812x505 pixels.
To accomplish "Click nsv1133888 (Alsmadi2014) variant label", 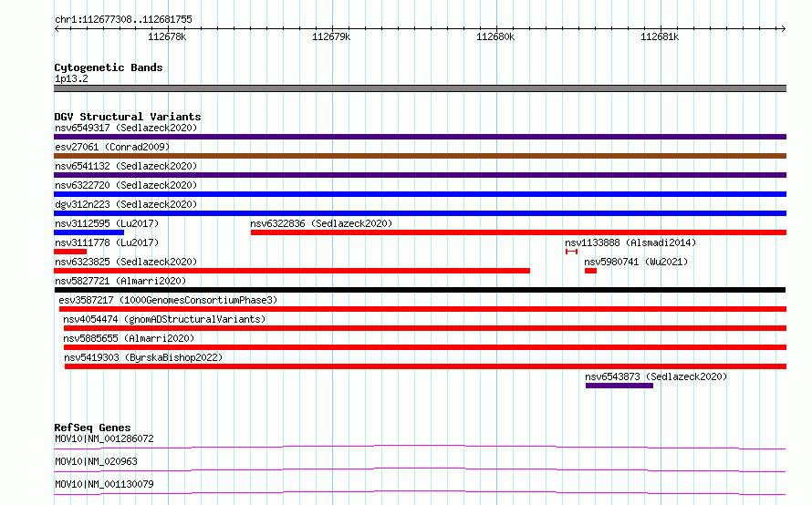I will tap(630, 242).
